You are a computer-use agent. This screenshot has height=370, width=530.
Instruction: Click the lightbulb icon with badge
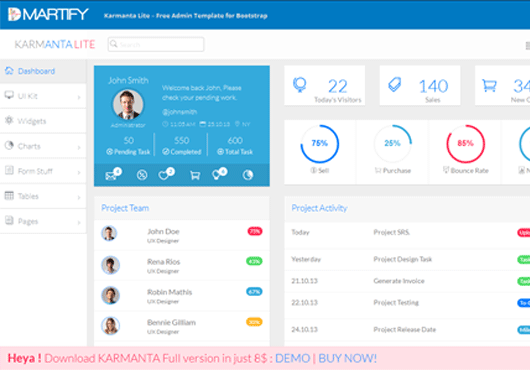[x=219, y=174]
